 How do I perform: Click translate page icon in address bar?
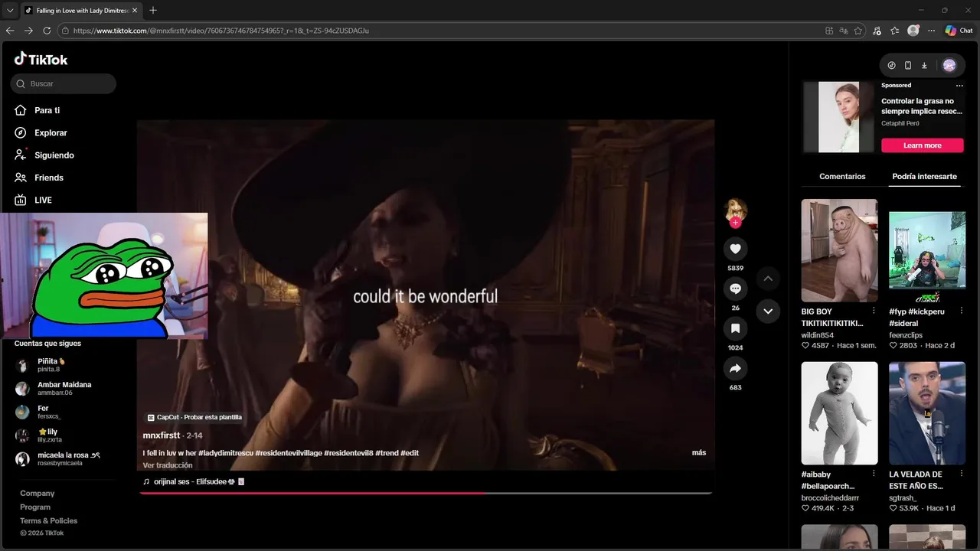tap(844, 31)
